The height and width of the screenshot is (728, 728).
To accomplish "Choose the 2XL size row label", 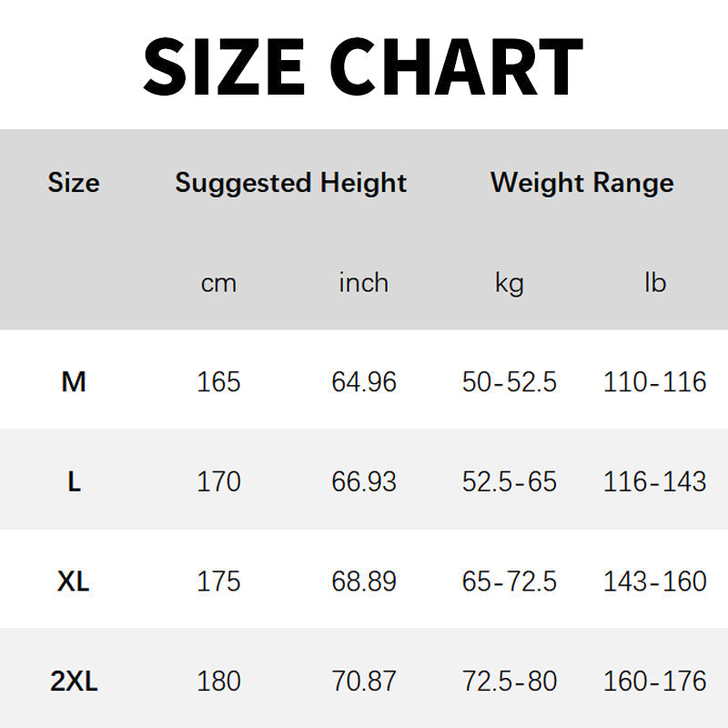I will pos(74,682).
